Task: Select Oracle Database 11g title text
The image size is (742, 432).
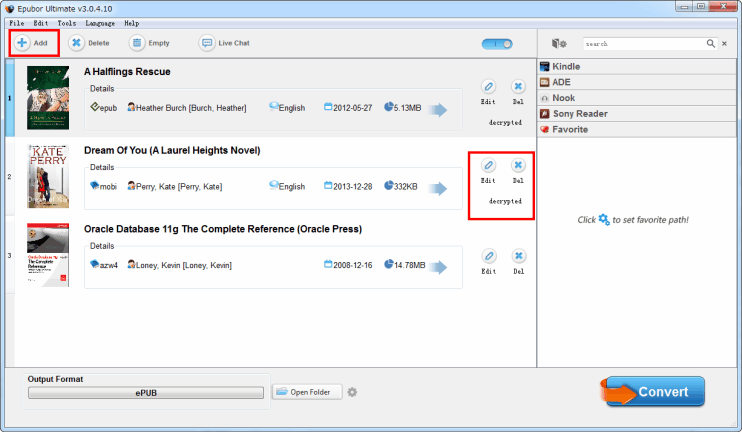Action: (223, 229)
